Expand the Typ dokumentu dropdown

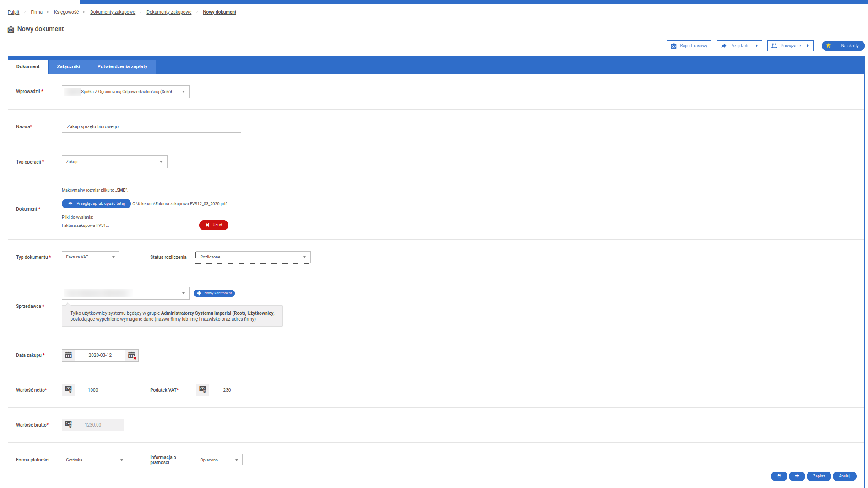pyautogui.click(x=91, y=257)
